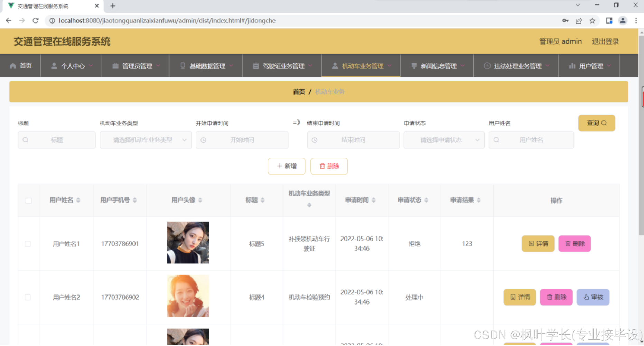644x346 pixels.
Task: Click the sort arrows on 用户姓名 column
Action: pyautogui.click(x=78, y=200)
